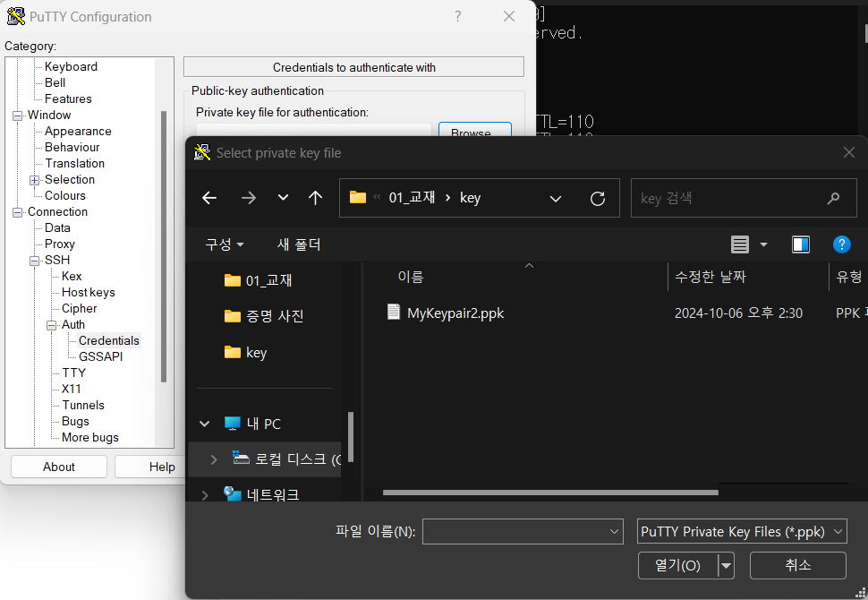Click the search magnifier icon

point(833,198)
